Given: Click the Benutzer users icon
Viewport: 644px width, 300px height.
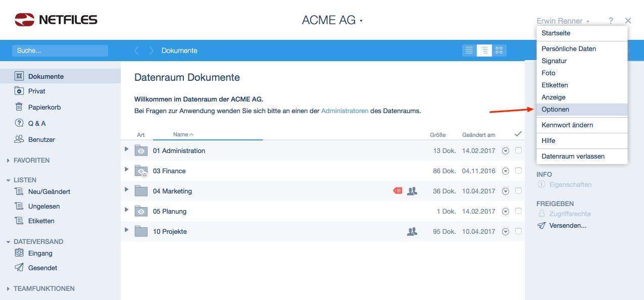Looking at the screenshot, I should 19,139.
